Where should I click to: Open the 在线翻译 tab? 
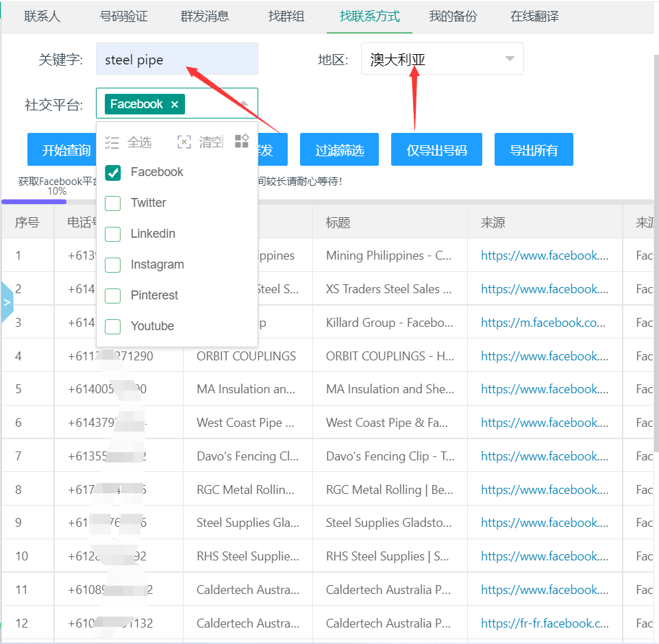(534, 16)
